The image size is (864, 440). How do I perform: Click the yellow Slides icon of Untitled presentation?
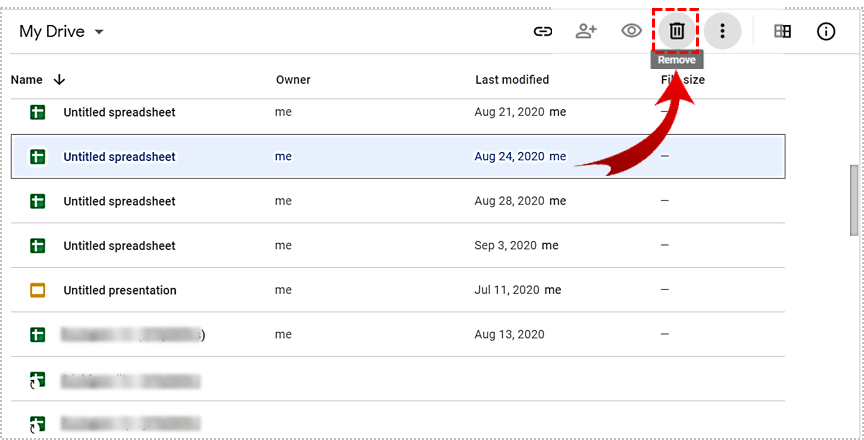click(x=38, y=291)
